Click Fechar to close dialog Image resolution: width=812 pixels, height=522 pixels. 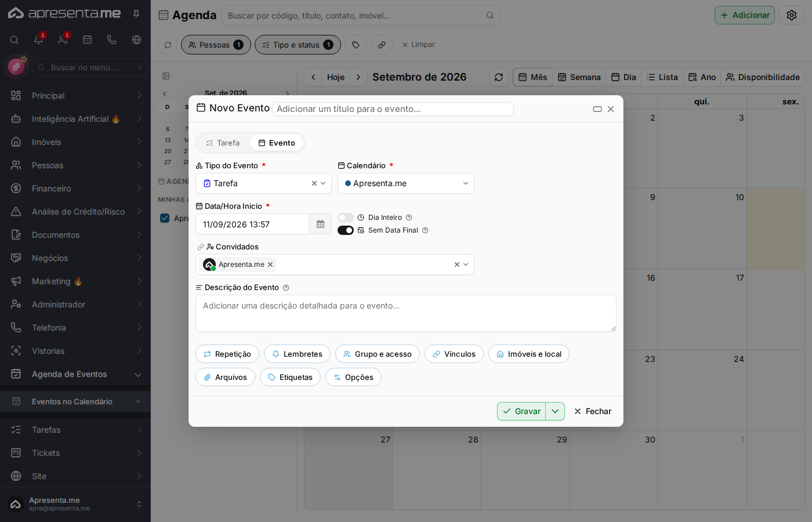coord(593,411)
